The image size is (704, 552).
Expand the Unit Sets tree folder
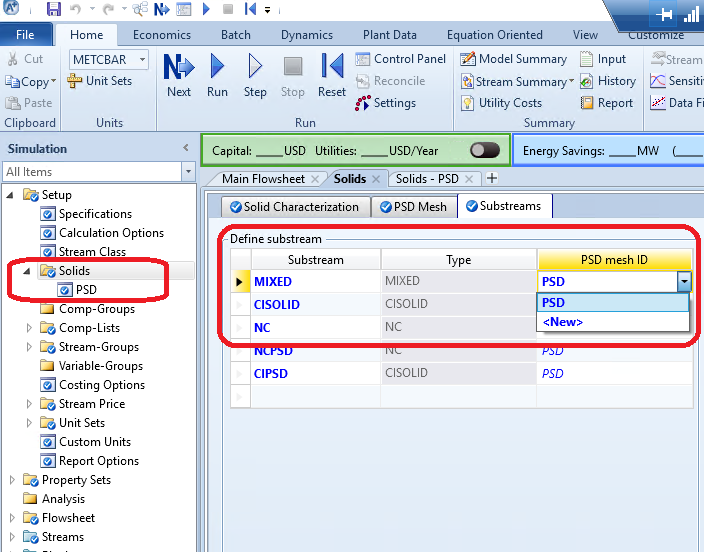tap(29, 423)
